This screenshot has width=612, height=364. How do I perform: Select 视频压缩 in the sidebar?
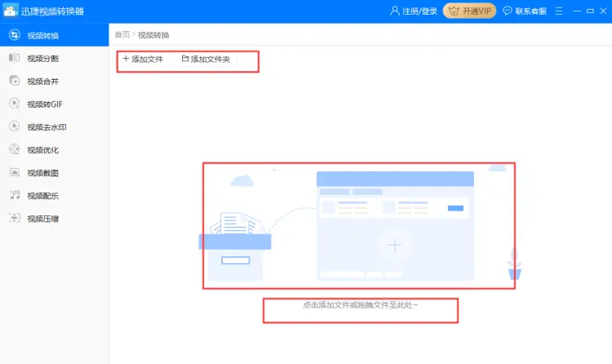click(x=54, y=219)
